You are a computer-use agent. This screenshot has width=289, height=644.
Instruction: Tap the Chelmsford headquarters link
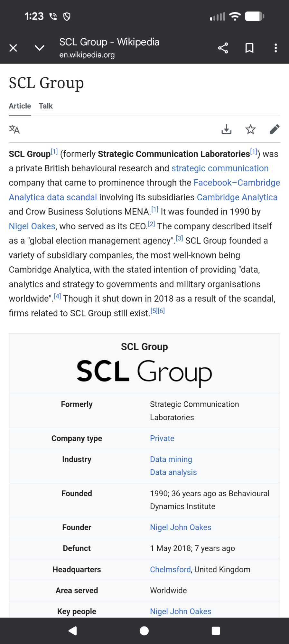(170, 570)
